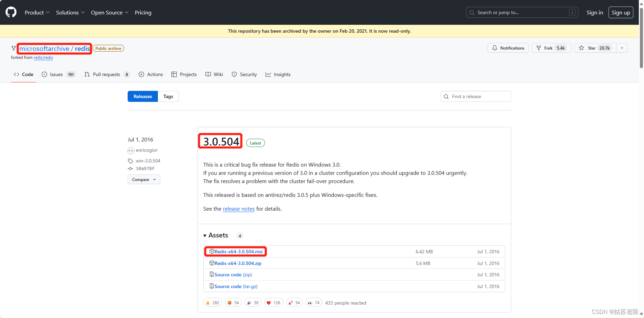Click the eyes reaction with 74
The width and height of the screenshot is (644, 318).
[x=314, y=303]
